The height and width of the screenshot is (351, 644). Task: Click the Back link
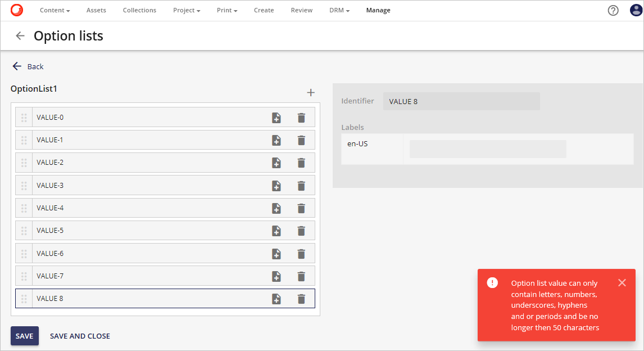click(27, 66)
